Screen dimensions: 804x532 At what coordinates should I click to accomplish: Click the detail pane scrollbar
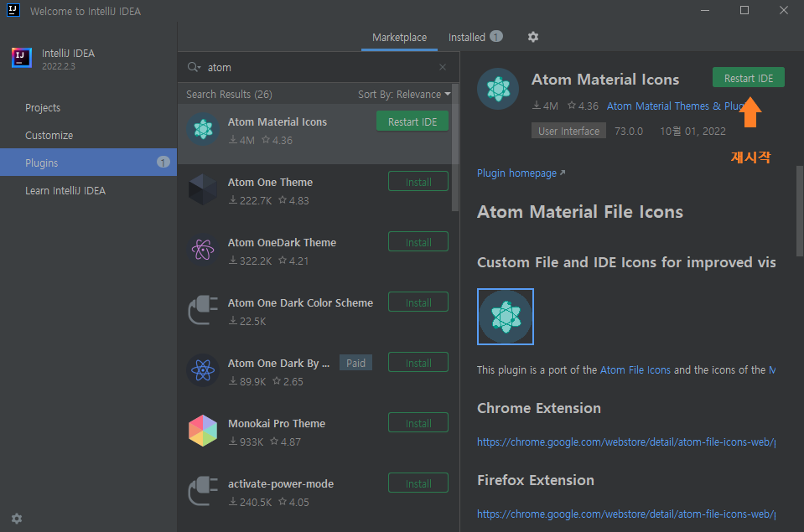799,211
